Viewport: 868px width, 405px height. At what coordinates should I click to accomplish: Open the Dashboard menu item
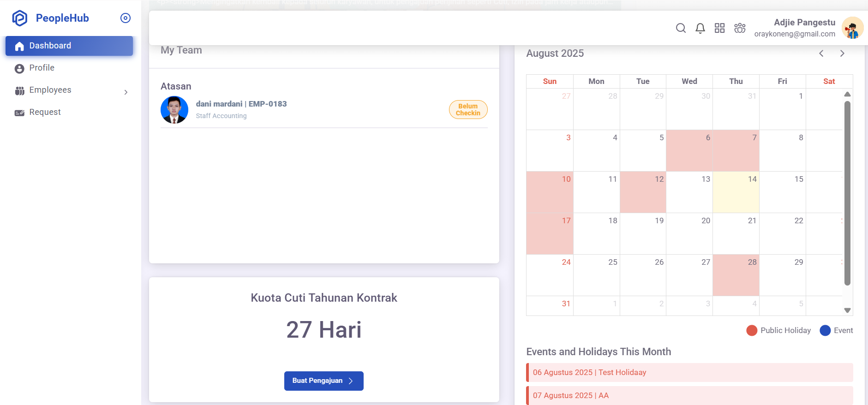[x=69, y=46]
